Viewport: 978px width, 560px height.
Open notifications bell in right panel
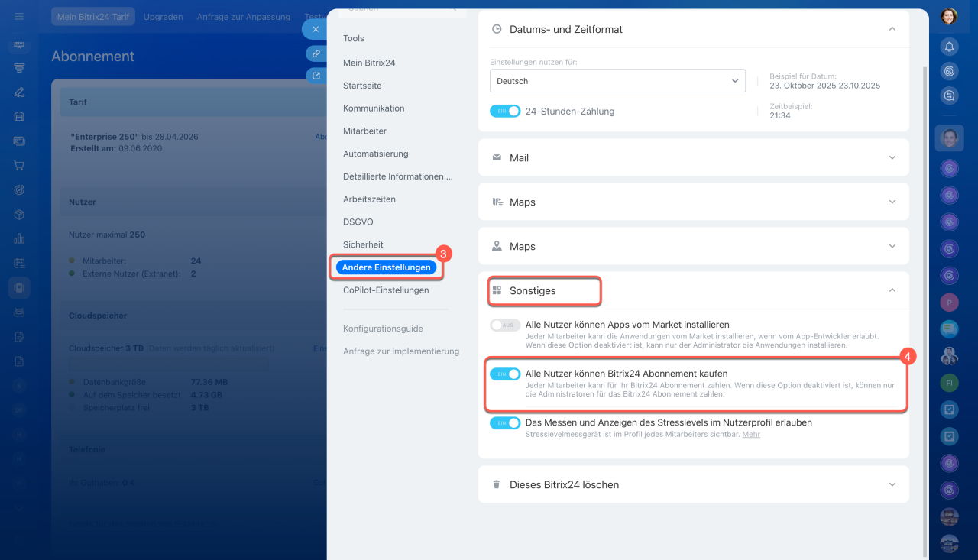(x=949, y=47)
